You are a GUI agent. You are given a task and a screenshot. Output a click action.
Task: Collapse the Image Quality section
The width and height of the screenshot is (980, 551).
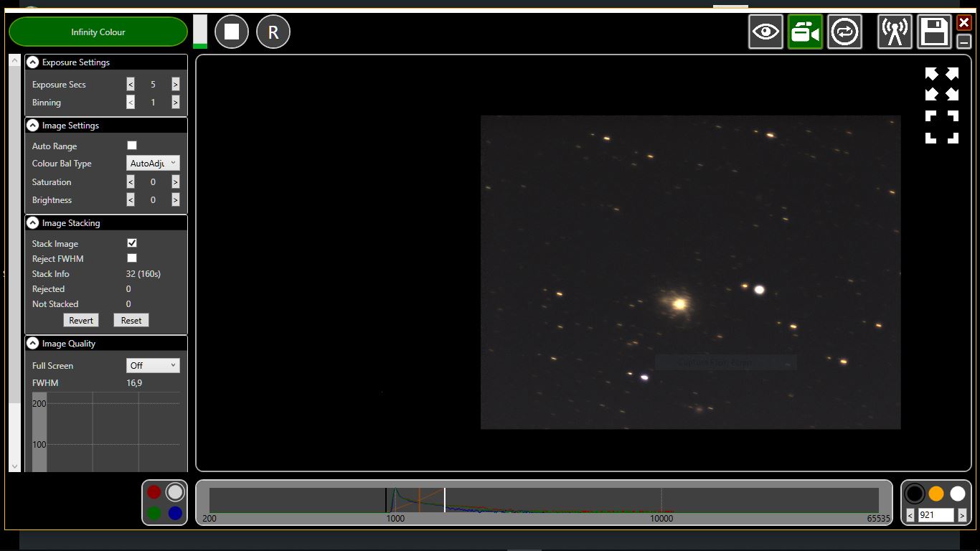click(32, 344)
